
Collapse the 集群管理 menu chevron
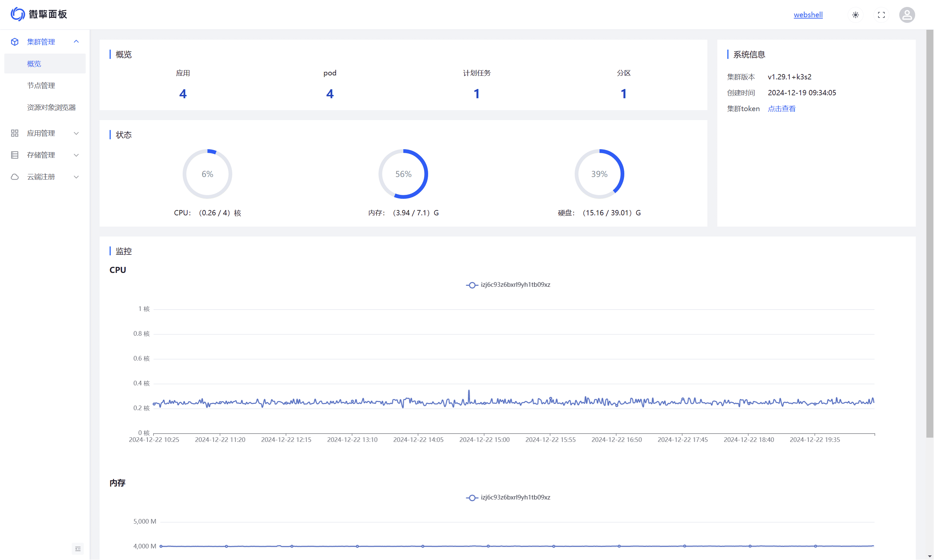point(76,42)
